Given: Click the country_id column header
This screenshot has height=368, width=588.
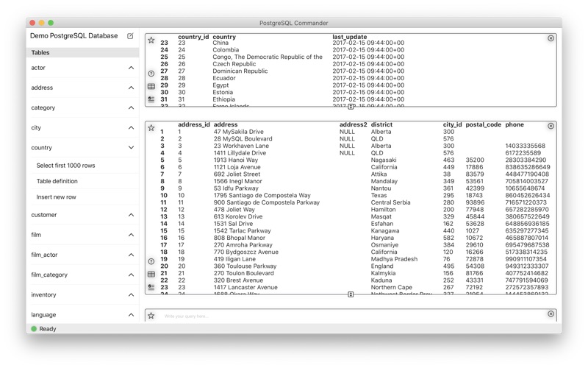Looking at the screenshot, I should pos(193,37).
